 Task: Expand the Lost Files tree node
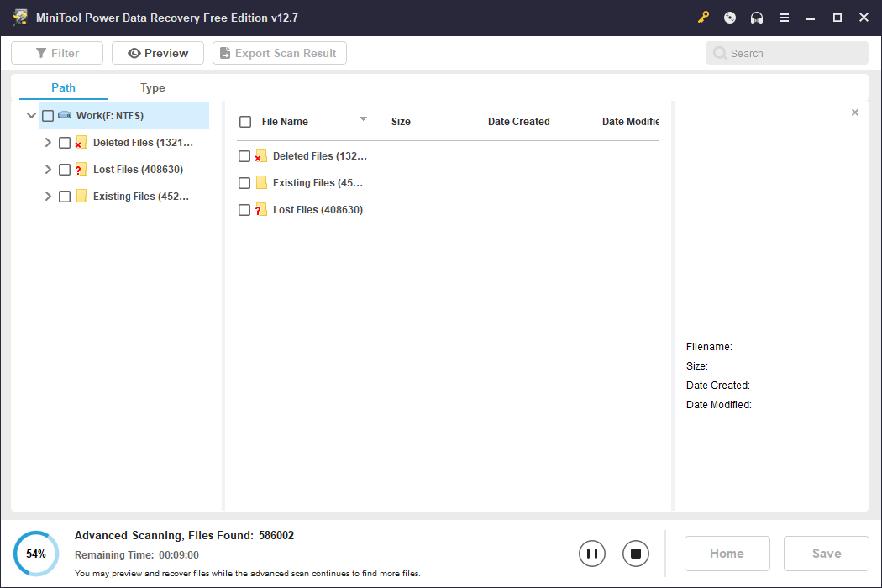[x=48, y=170]
